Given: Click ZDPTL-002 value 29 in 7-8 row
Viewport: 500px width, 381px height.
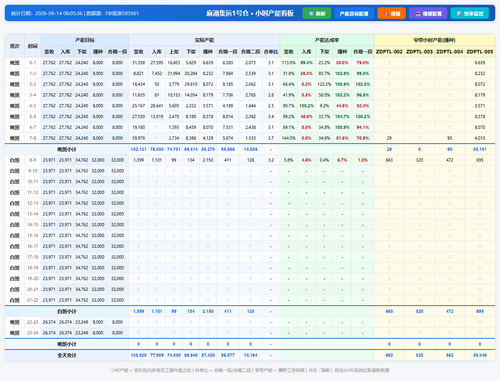Looking at the screenshot, I should pos(389,138).
